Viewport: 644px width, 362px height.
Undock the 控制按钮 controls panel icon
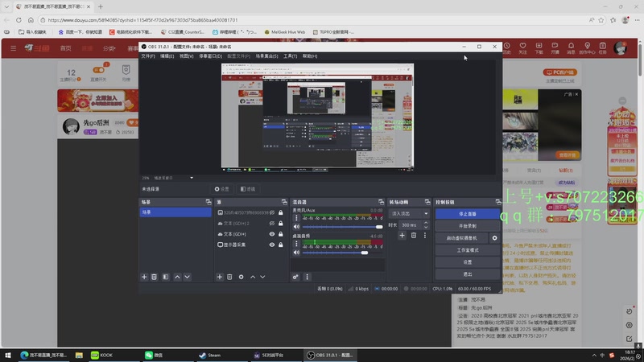tap(497, 202)
